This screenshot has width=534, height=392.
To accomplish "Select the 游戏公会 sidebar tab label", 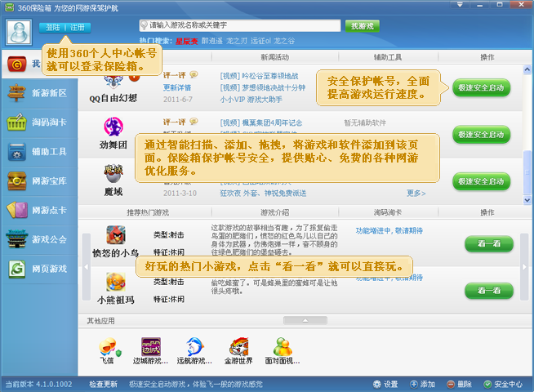I will pos(49,239).
